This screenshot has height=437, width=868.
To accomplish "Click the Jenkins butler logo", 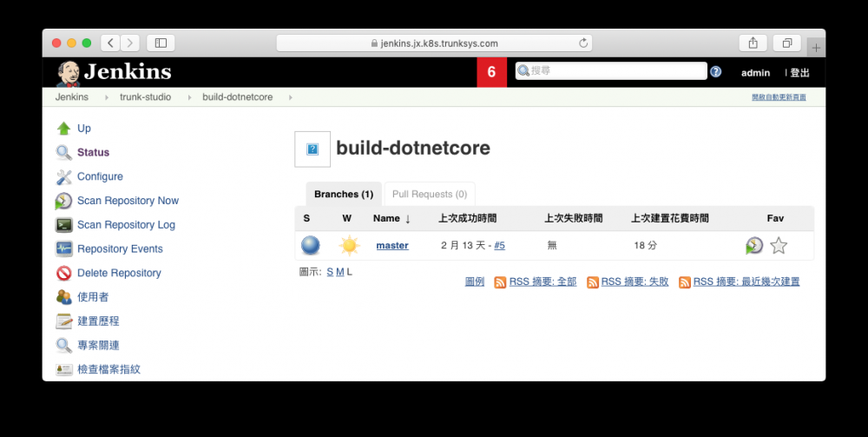I will (x=68, y=74).
